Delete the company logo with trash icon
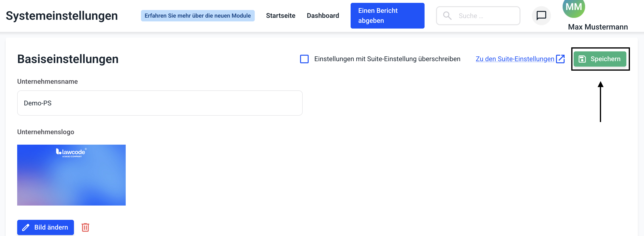The image size is (644, 236). [85, 227]
